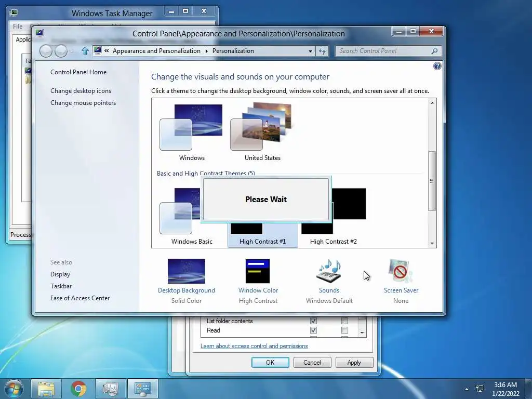Click the Back navigation button
This screenshot has width=532, height=399.
(x=46, y=51)
